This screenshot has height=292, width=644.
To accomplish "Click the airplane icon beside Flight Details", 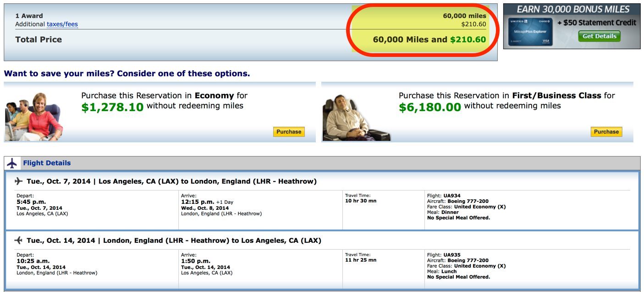I will coord(12,163).
